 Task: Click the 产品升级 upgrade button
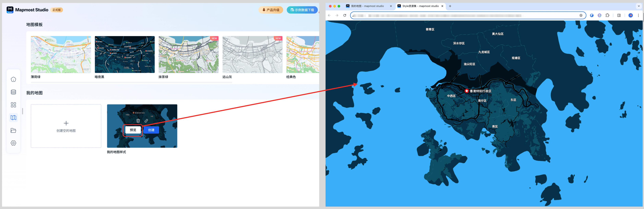pyautogui.click(x=271, y=10)
